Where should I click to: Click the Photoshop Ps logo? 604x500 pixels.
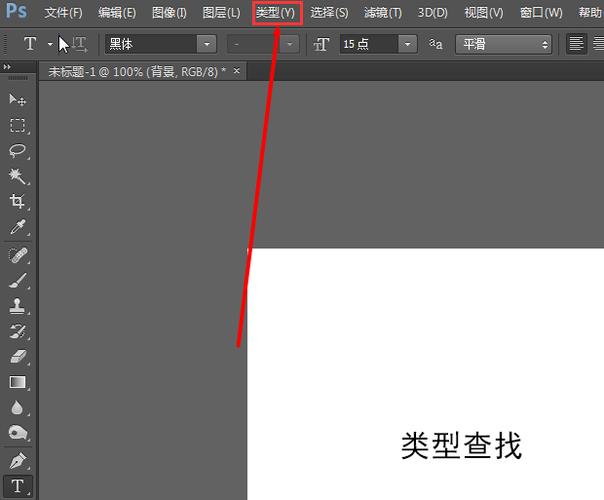(17, 11)
